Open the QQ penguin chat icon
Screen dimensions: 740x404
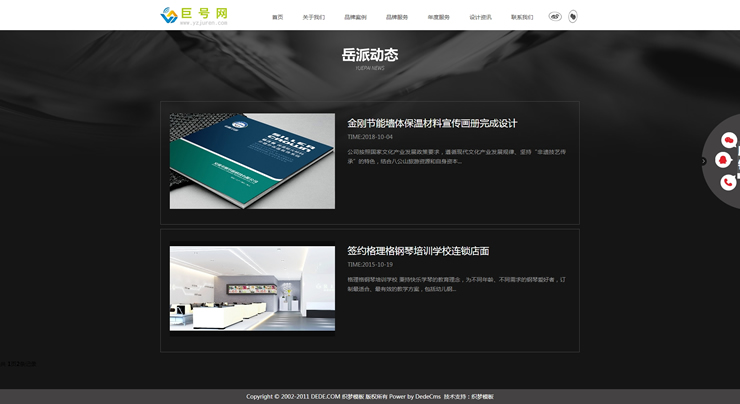pyautogui.click(x=723, y=161)
